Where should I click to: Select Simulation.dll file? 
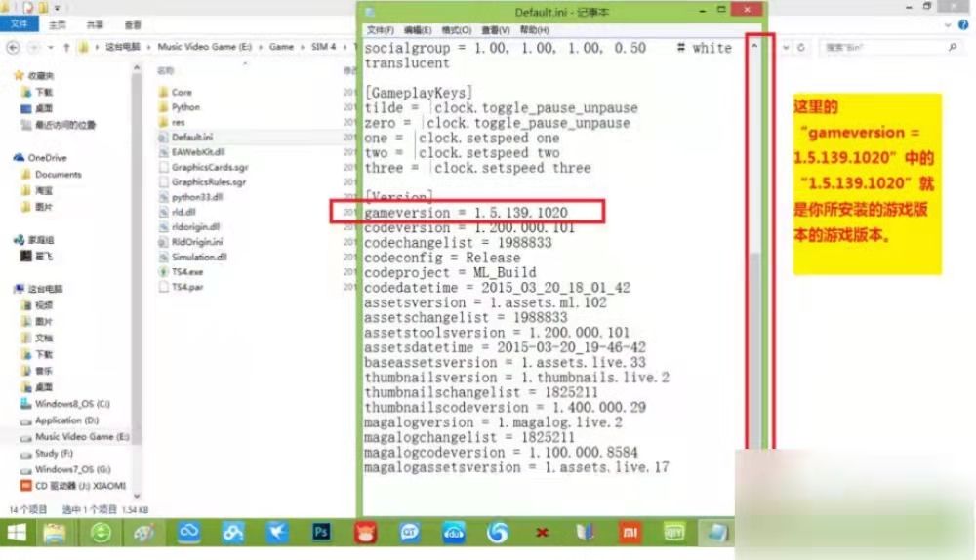[199, 257]
